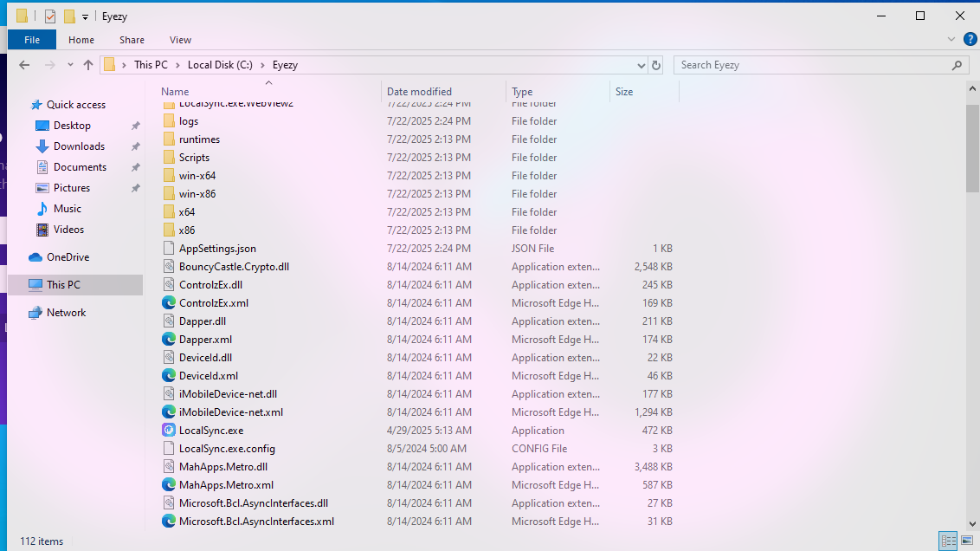This screenshot has height=551, width=980.
Task: Open Documents in navigation pane
Action: (x=80, y=167)
